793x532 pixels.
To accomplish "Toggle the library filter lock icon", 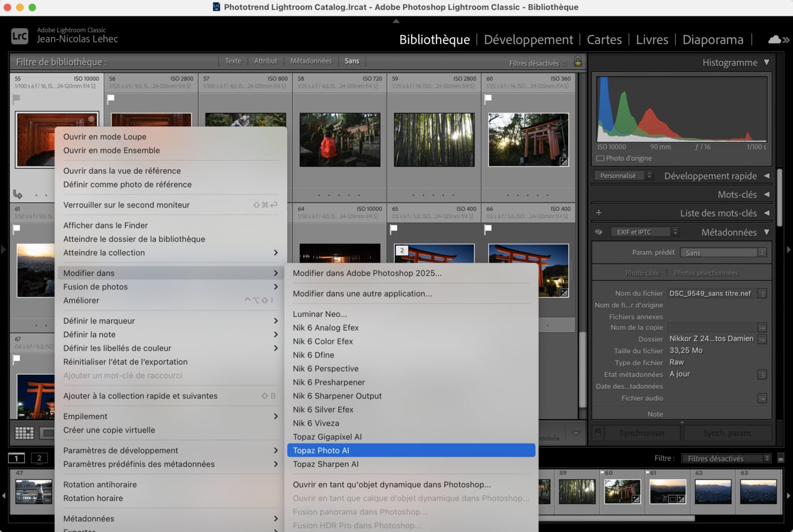I will point(578,61).
